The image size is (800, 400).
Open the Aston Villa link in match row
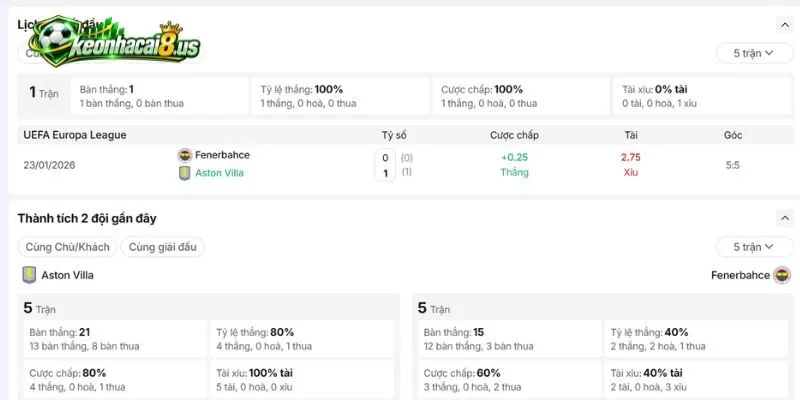[x=219, y=173]
